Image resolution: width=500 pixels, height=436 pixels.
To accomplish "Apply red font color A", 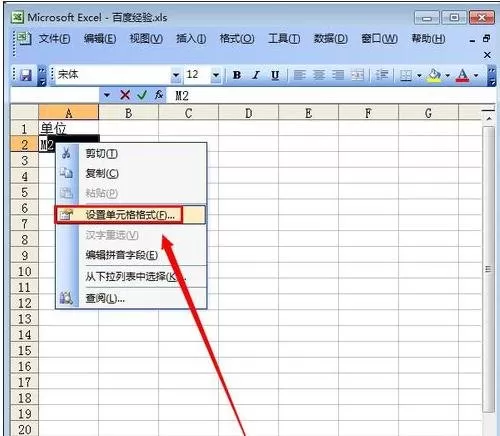I will pos(463,75).
